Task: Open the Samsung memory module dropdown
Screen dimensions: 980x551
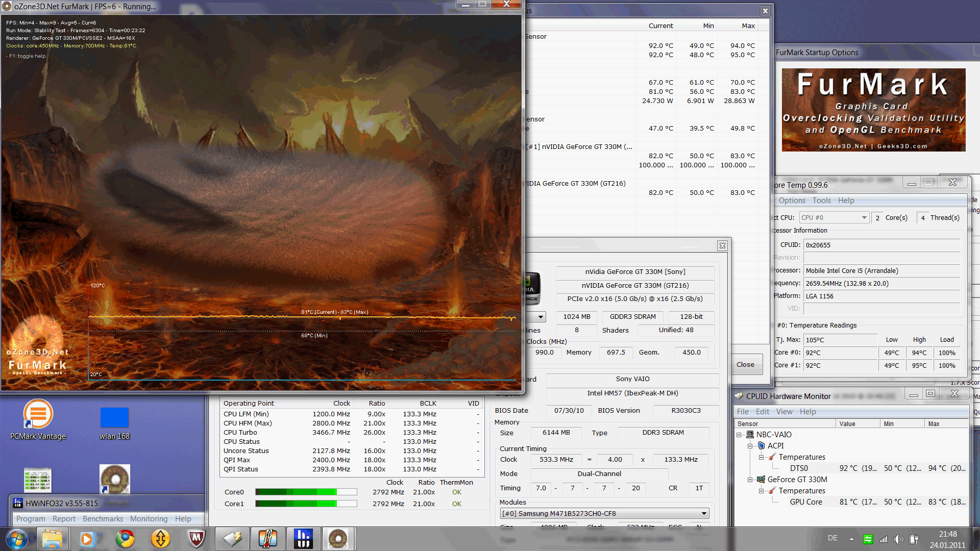Action: coord(704,514)
